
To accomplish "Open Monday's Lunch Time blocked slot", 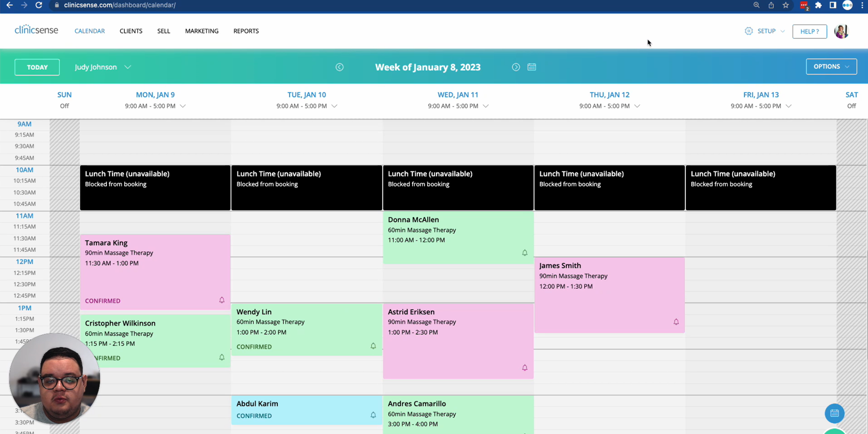I will pos(155,188).
